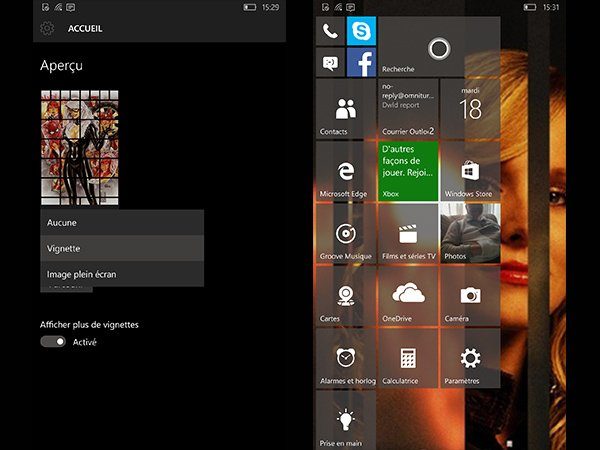Select Aucune background option
Image resolution: width=600 pixels, height=450 pixels.
pos(122,222)
